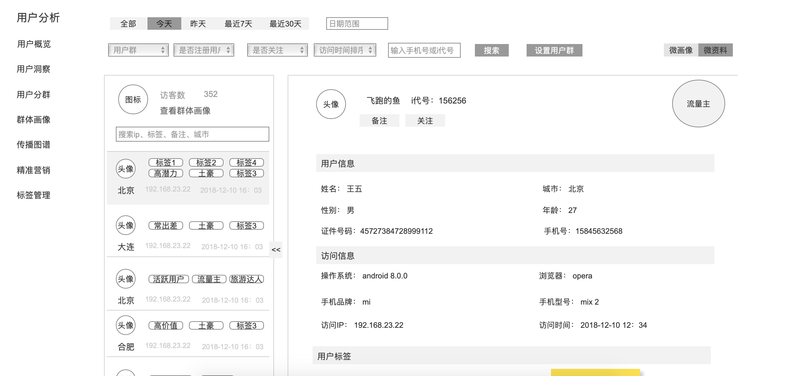800x376 pixels.
Task: Click the 旅游达人 tag
Action: click(x=246, y=279)
